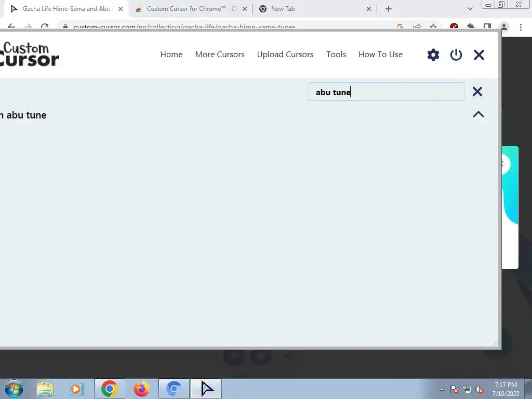Click the share page icon
Screen dimensions: 532x399
click(417, 27)
